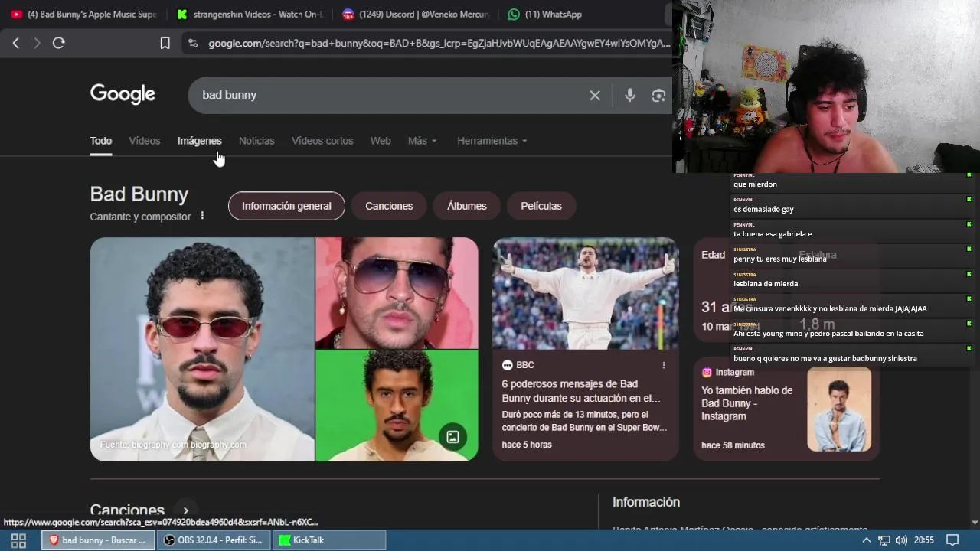
Task: Open the large Bad Bunny red sunglasses photo
Action: pyautogui.click(x=202, y=349)
